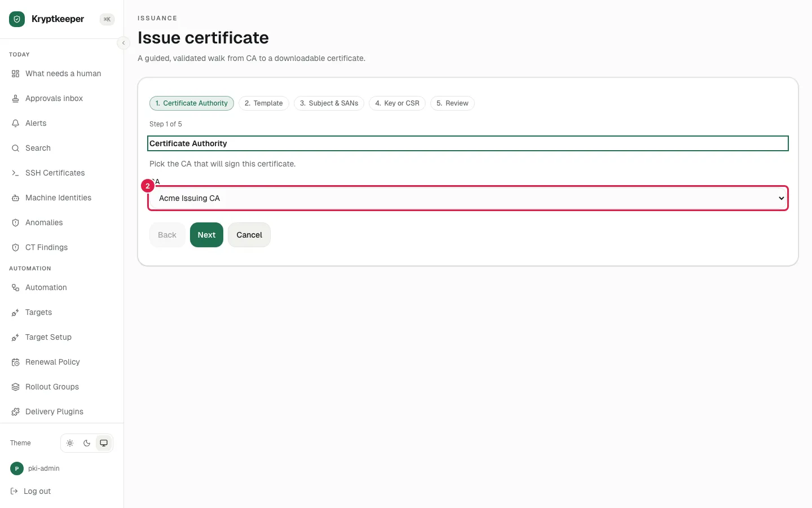The height and width of the screenshot is (508, 812).
Task: Open Renewal Policy from the sidebar
Action: 62,362
